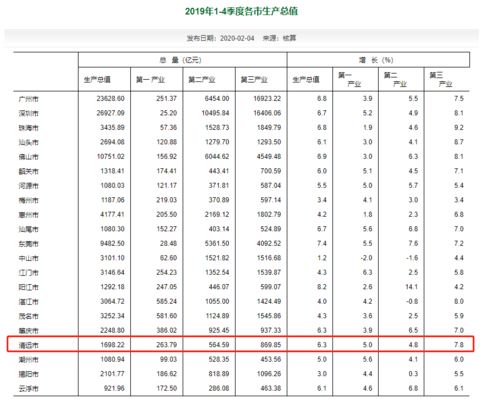Select the '广州市' row label

pyautogui.click(x=29, y=99)
